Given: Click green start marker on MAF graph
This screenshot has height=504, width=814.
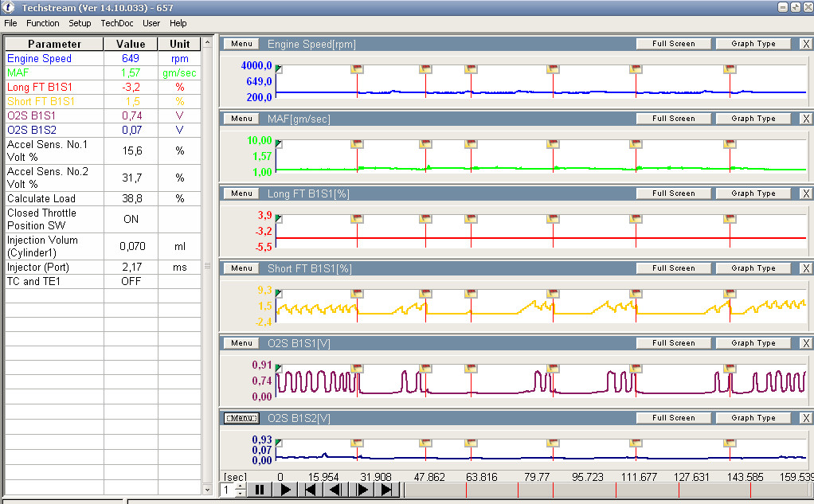Looking at the screenshot, I should [x=279, y=143].
